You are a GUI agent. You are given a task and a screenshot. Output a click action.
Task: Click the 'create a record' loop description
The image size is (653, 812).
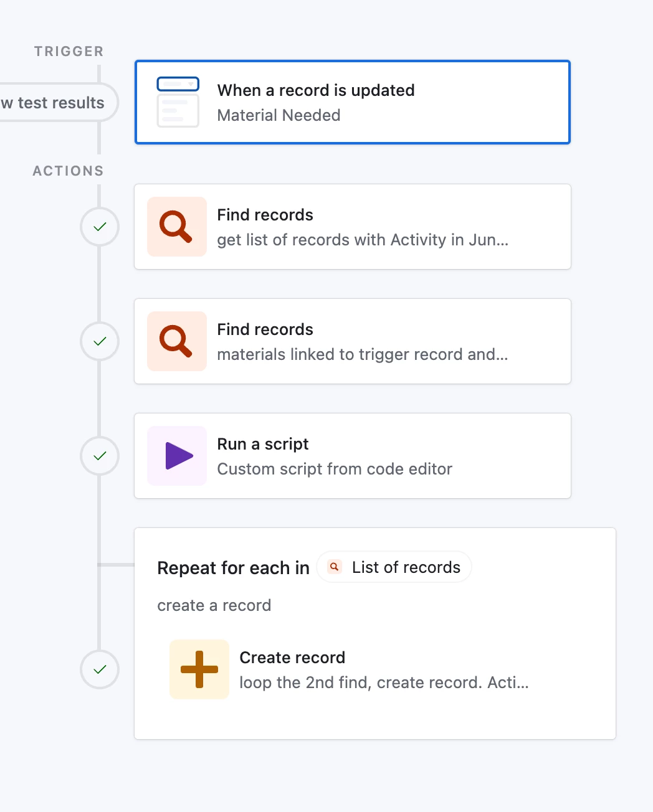tap(214, 605)
